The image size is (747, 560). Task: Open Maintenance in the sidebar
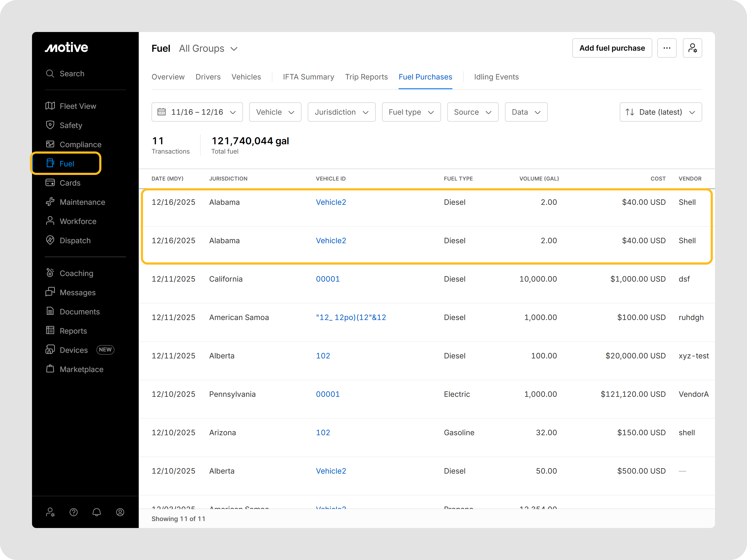[x=82, y=202]
